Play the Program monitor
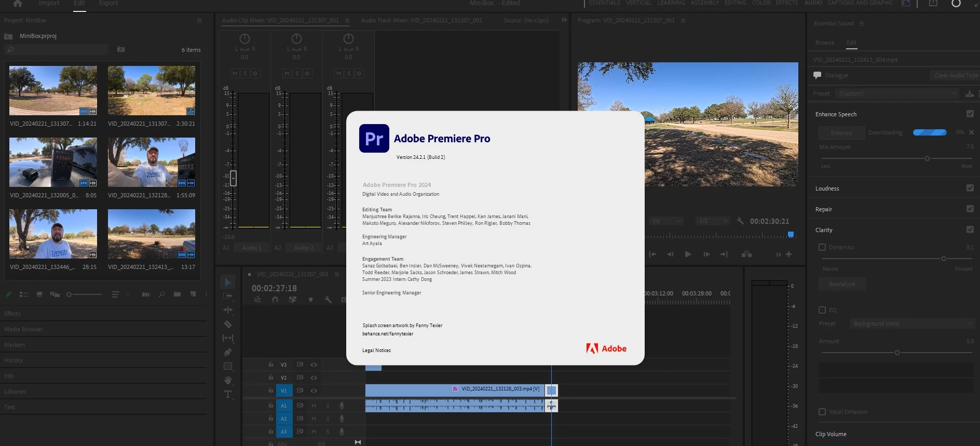This screenshot has height=446, width=980. tap(688, 254)
